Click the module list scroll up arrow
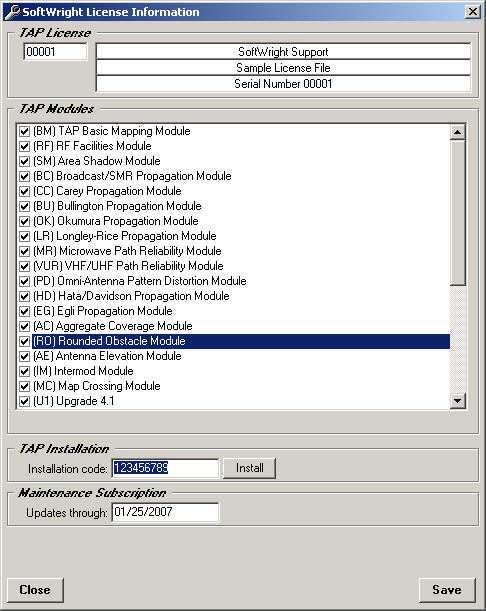The height and width of the screenshot is (611, 486). [458, 132]
